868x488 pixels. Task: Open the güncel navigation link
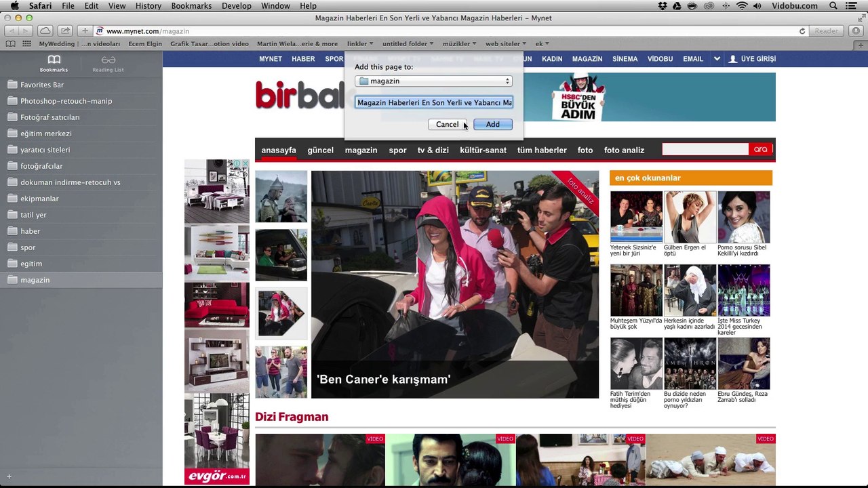point(320,150)
